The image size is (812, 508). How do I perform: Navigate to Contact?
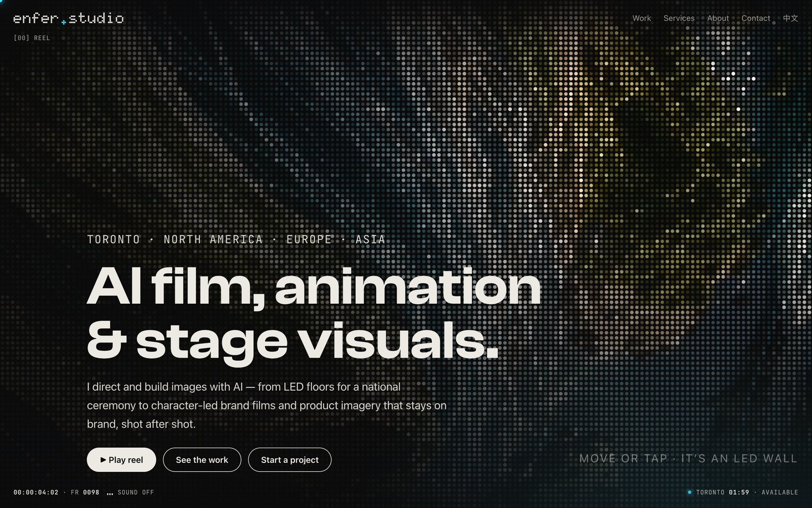point(756,18)
